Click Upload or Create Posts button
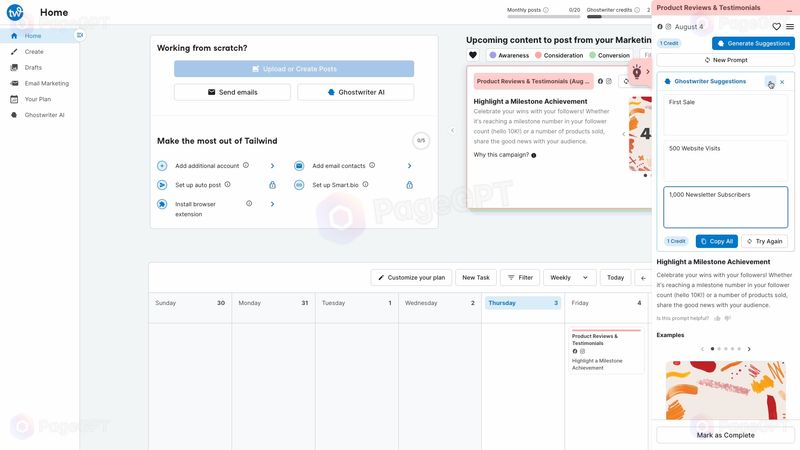 click(x=294, y=69)
